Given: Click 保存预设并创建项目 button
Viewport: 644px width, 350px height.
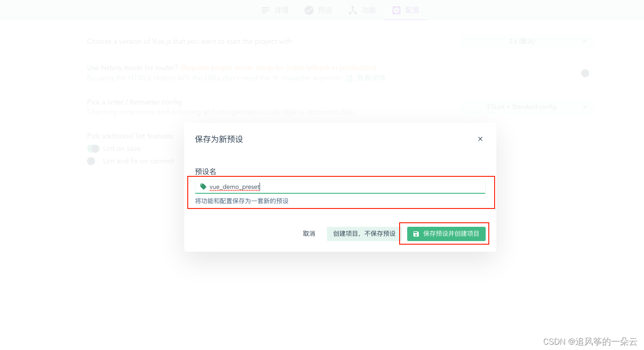Looking at the screenshot, I should [446, 233].
